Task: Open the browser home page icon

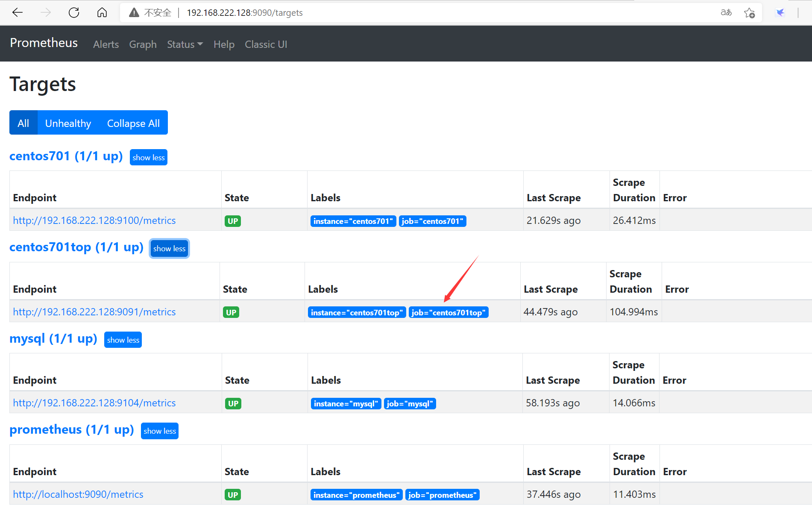Action: pos(102,13)
